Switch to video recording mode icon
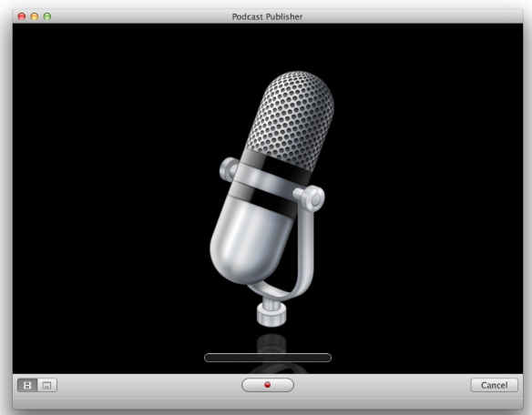Image resolution: width=532 pixels, height=415 pixels. [27, 385]
